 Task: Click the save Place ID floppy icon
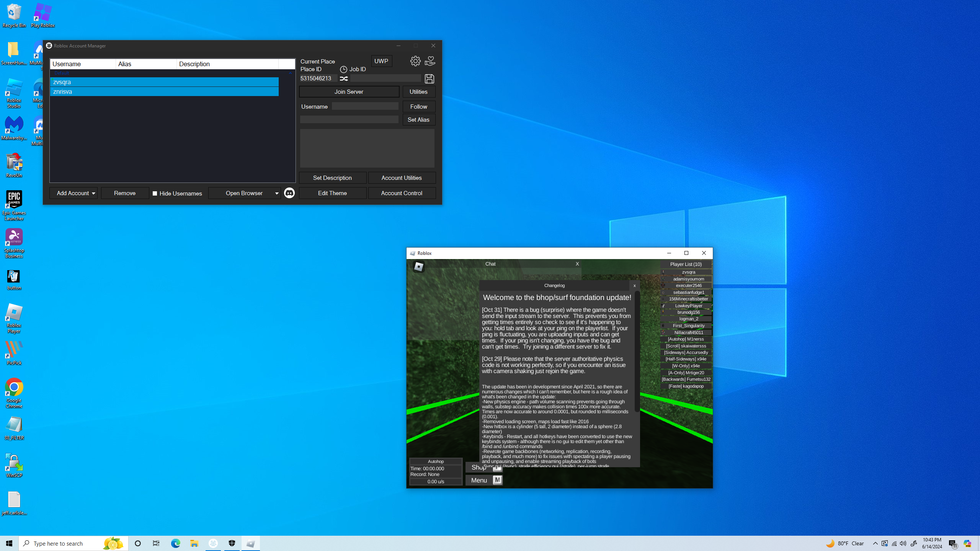429,79
